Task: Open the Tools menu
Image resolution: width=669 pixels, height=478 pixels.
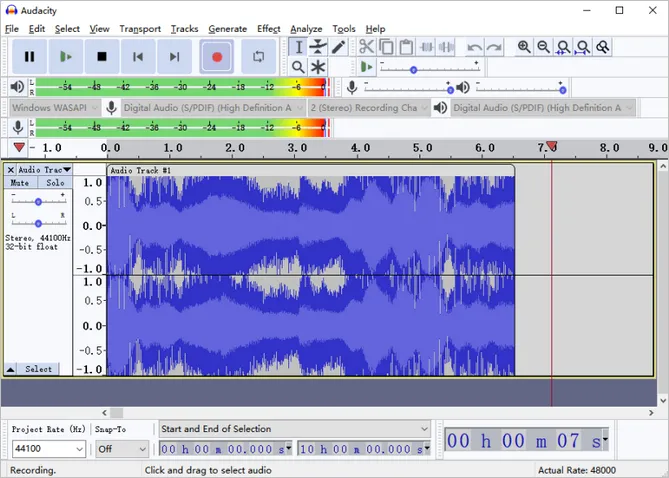Action: click(x=344, y=29)
